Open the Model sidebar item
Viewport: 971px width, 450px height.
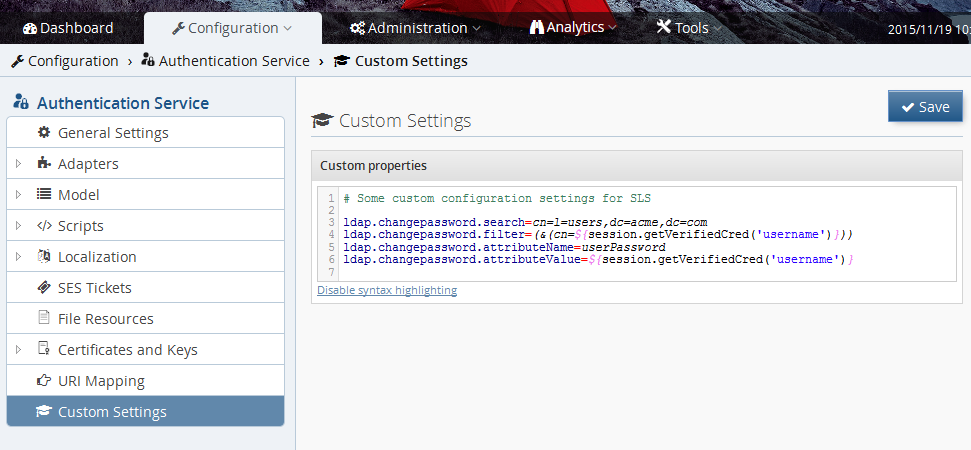click(146, 194)
